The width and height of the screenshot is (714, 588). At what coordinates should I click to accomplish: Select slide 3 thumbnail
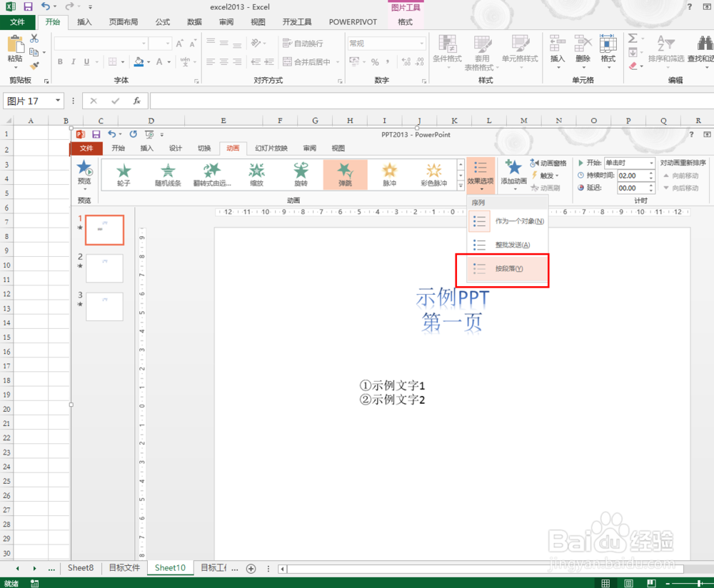coord(104,307)
